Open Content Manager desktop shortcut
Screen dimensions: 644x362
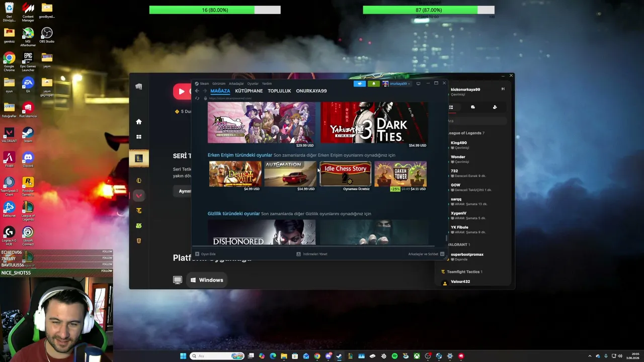point(28,12)
